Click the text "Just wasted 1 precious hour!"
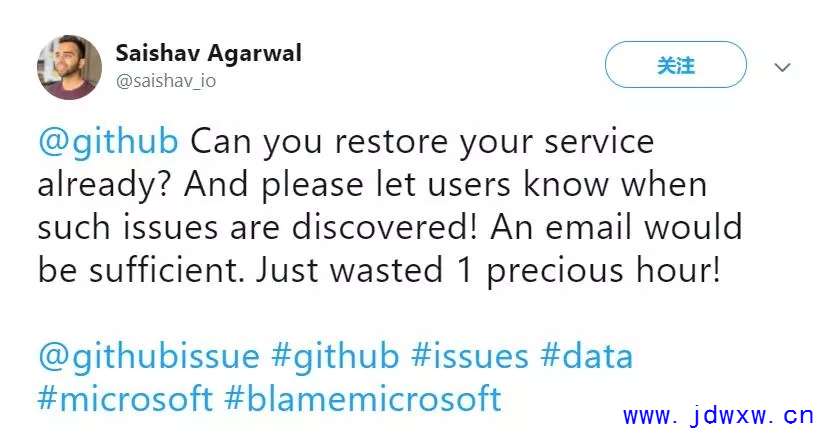 pyautogui.click(x=488, y=271)
